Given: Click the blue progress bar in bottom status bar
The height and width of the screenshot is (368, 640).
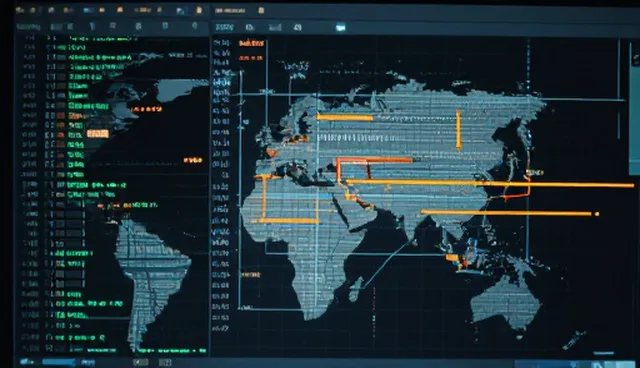Looking at the screenshot, I should point(59,362).
